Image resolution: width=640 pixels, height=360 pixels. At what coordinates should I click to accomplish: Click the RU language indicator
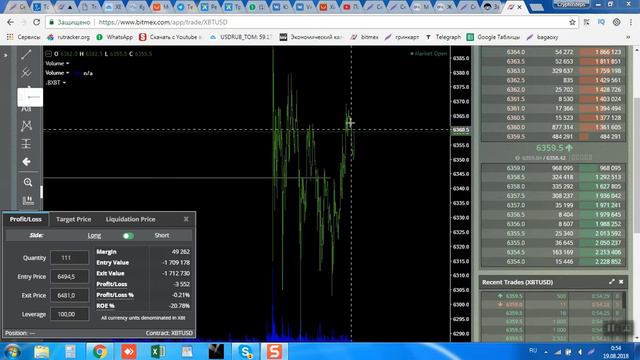tap(533, 350)
